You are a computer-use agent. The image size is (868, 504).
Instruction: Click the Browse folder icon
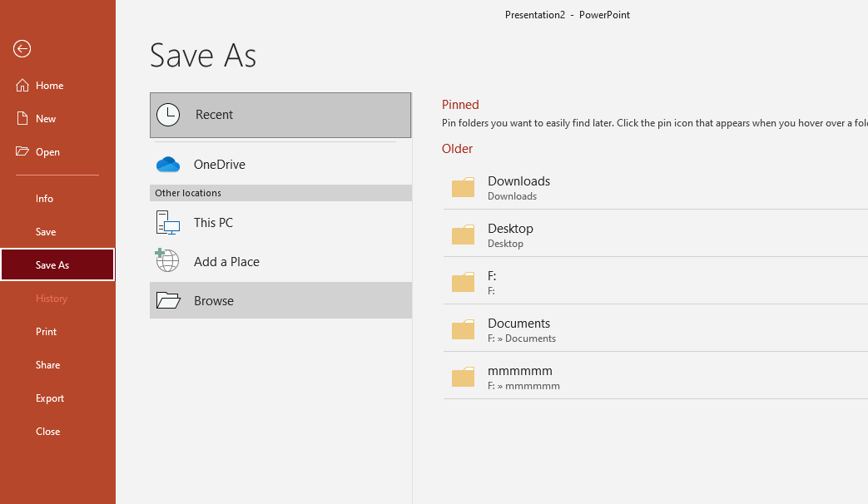[168, 300]
